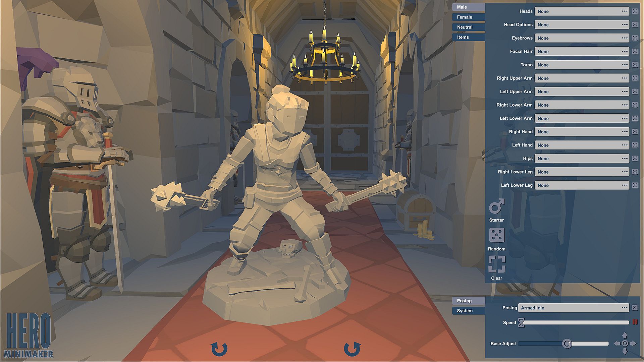Click the base move up arrow
The image size is (644, 362).
(625, 335)
